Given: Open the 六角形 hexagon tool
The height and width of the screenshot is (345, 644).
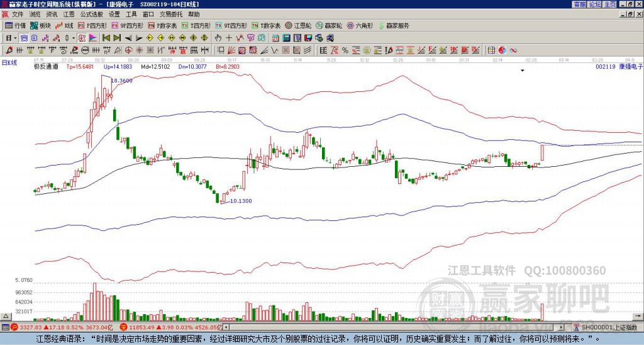Looking at the screenshot, I should point(360,25).
